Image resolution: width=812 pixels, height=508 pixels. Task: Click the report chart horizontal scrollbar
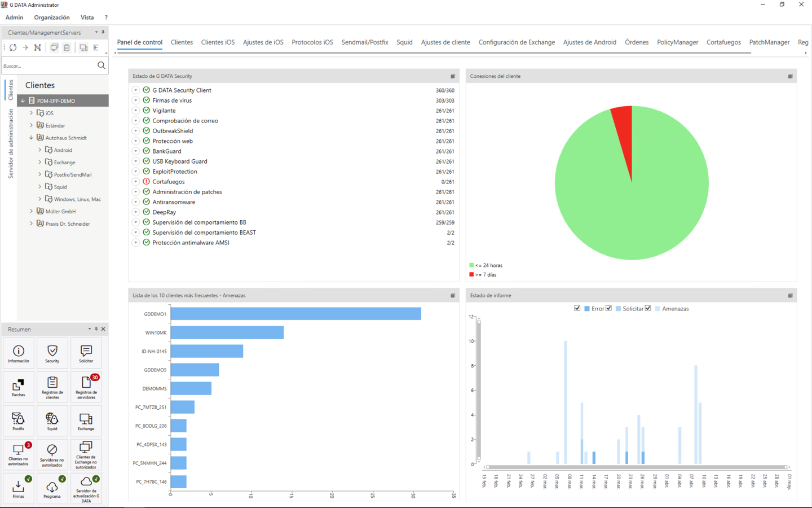click(636, 467)
